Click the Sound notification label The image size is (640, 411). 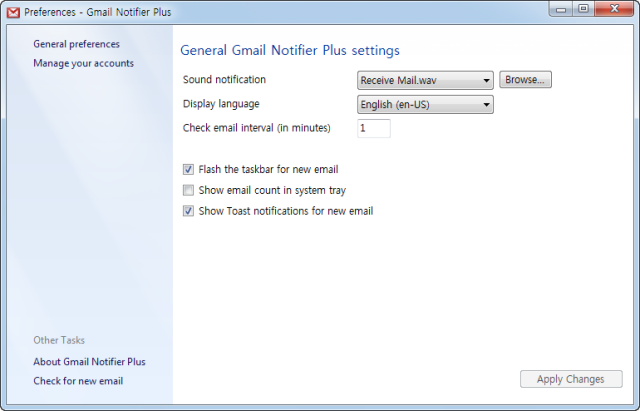[x=224, y=80]
